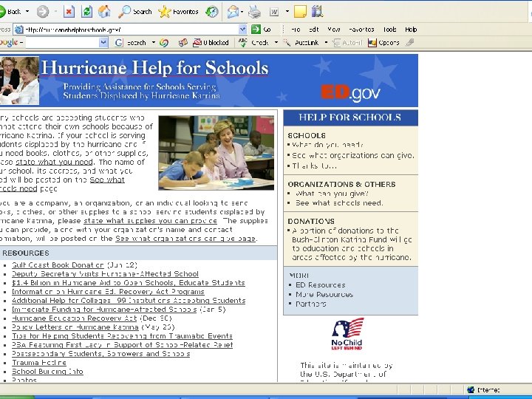Expand the Check dropdown arrow
The width and height of the screenshot is (532, 399).
point(276,43)
